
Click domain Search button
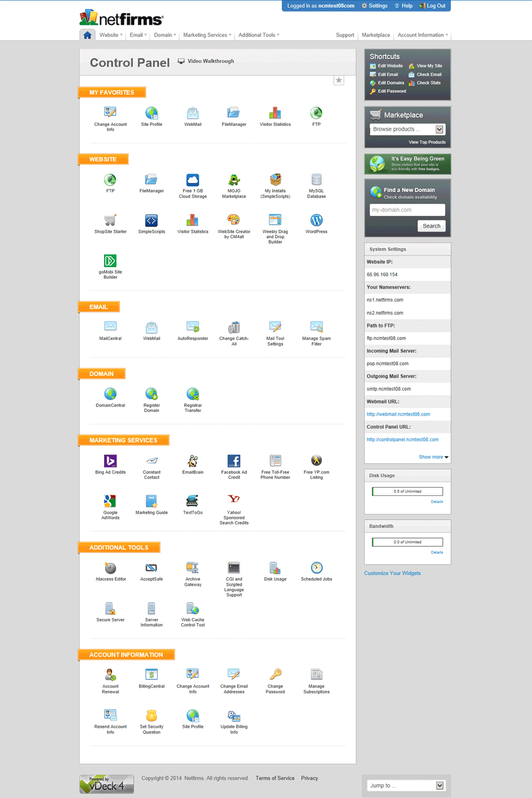[x=432, y=226]
